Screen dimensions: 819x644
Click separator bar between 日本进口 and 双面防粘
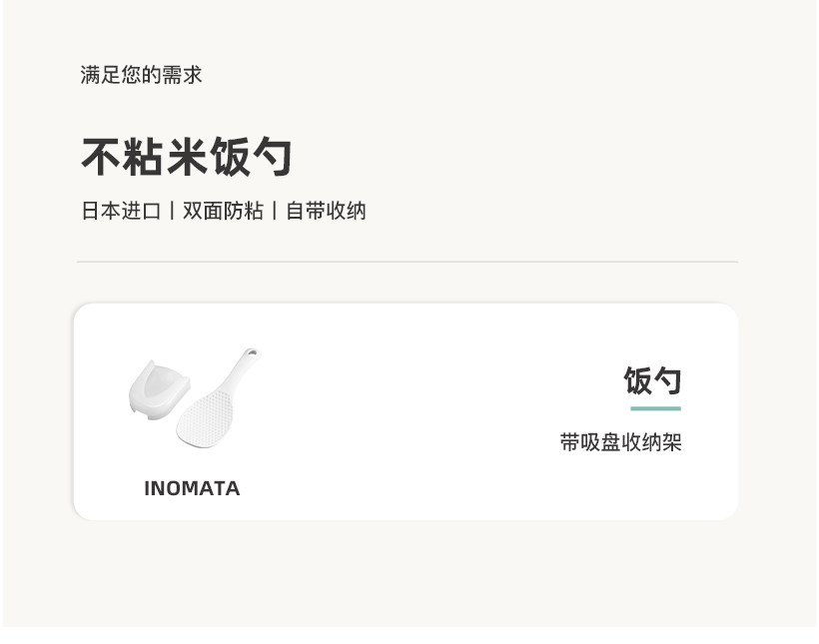[172, 211]
